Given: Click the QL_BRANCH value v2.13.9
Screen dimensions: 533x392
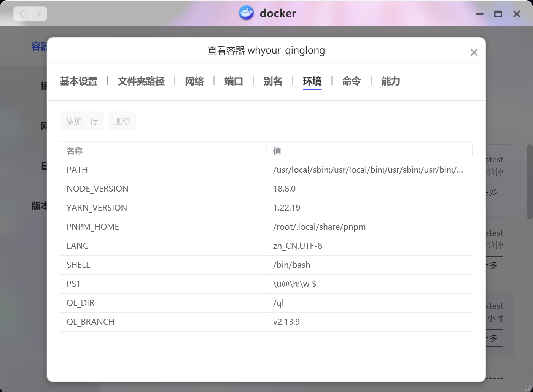Looking at the screenshot, I should click(x=286, y=322).
